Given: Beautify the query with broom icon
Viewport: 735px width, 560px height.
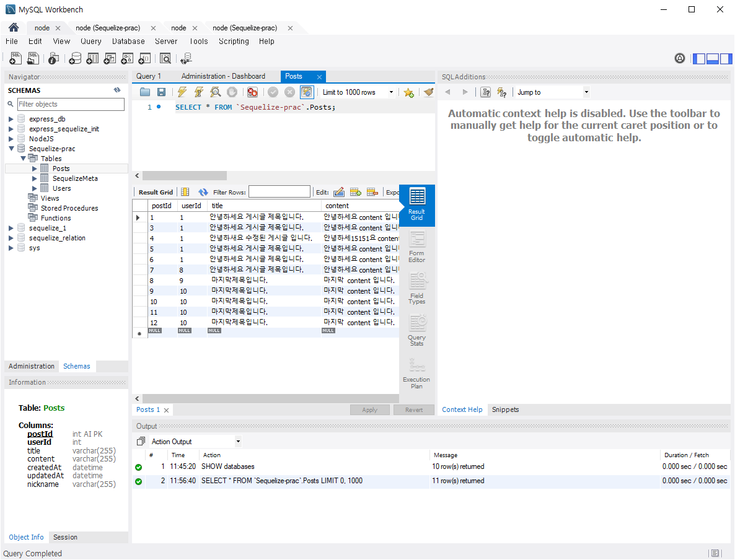Looking at the screenshot, I should [428, 92].
